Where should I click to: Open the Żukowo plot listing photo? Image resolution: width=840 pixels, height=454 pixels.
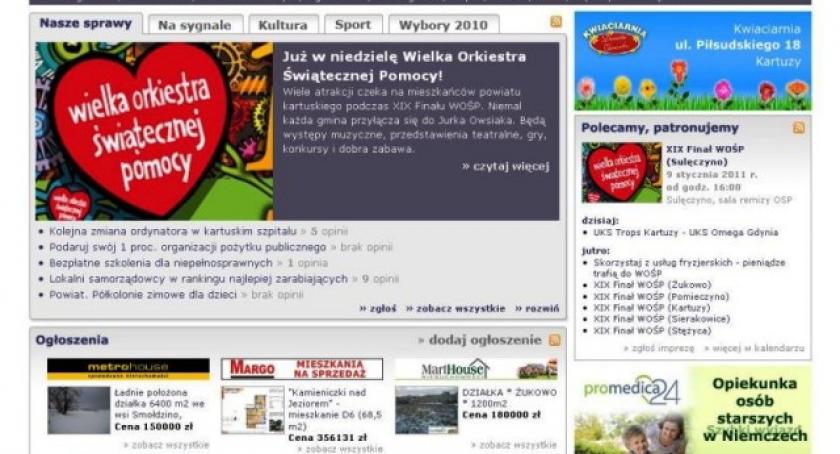[x=426, y=410]
